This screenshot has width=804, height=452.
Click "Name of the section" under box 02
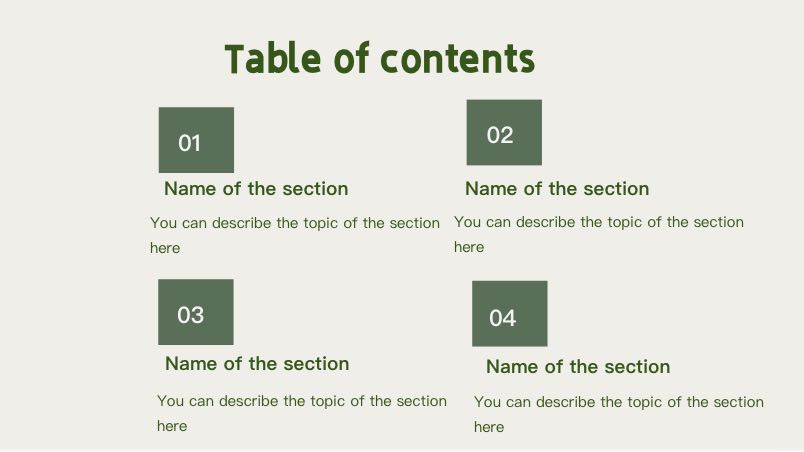pos(557,189)
